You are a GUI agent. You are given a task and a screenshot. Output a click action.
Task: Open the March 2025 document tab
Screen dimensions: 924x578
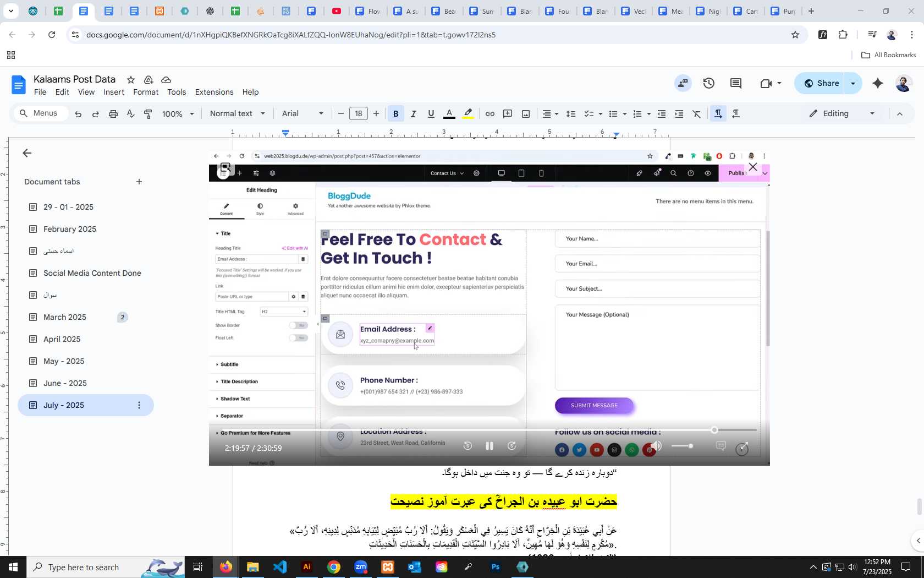click(x=65, y=317)
